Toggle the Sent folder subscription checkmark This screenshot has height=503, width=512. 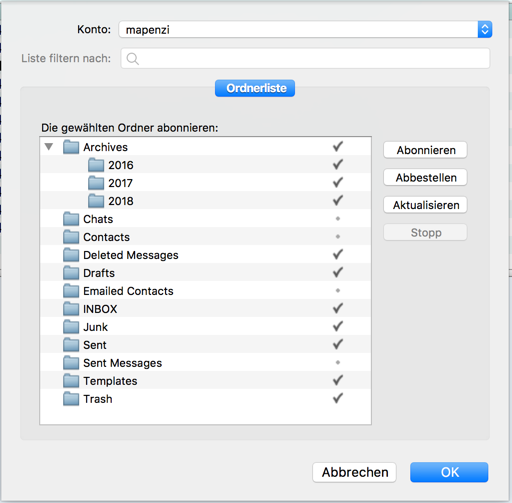[x=338, y=344]
